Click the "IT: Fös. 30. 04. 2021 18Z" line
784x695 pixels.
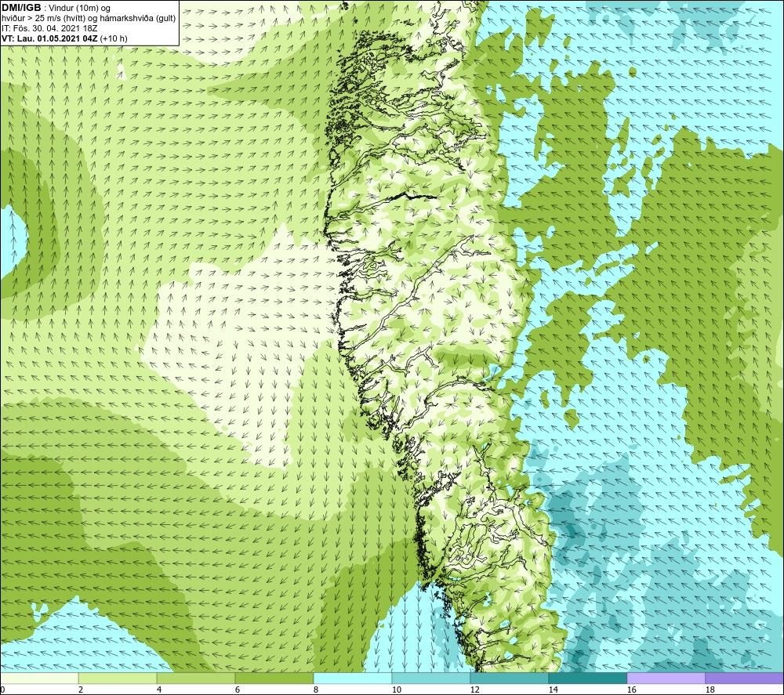point(49,28)
